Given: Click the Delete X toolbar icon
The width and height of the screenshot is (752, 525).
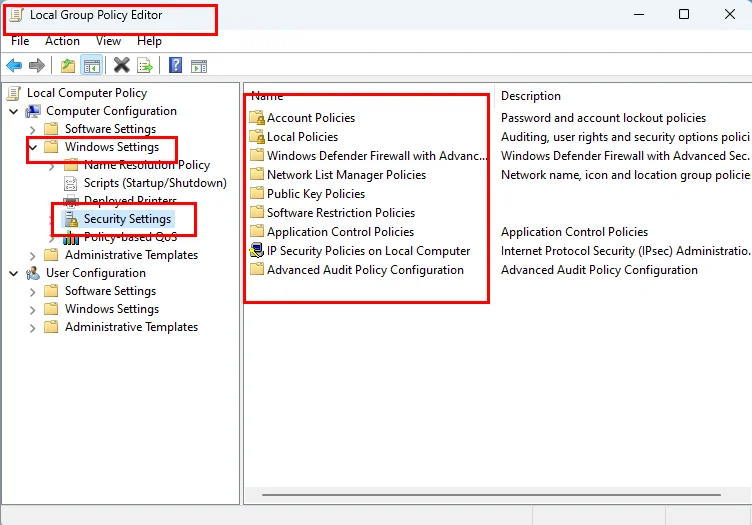Looking at the screenshot, I should 121,65.
